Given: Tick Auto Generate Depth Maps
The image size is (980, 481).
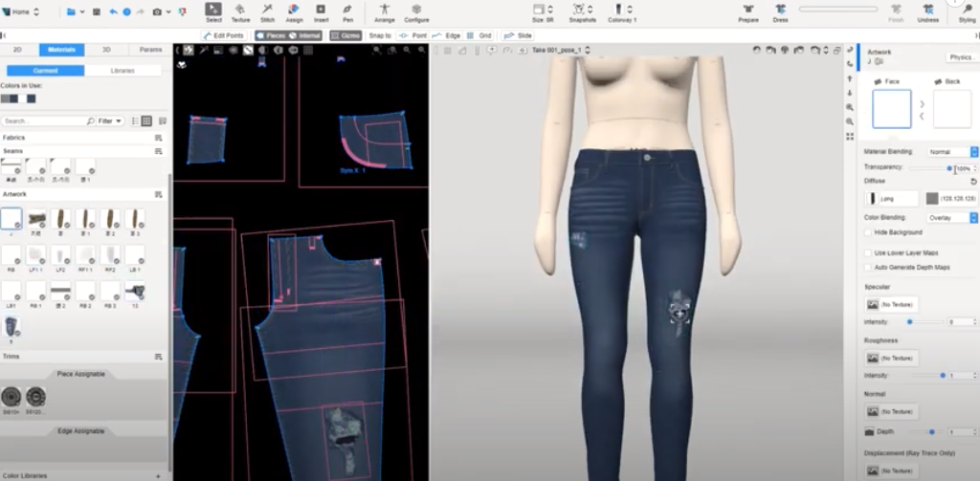Looking at the screenshot, I should tap(868, 268).
